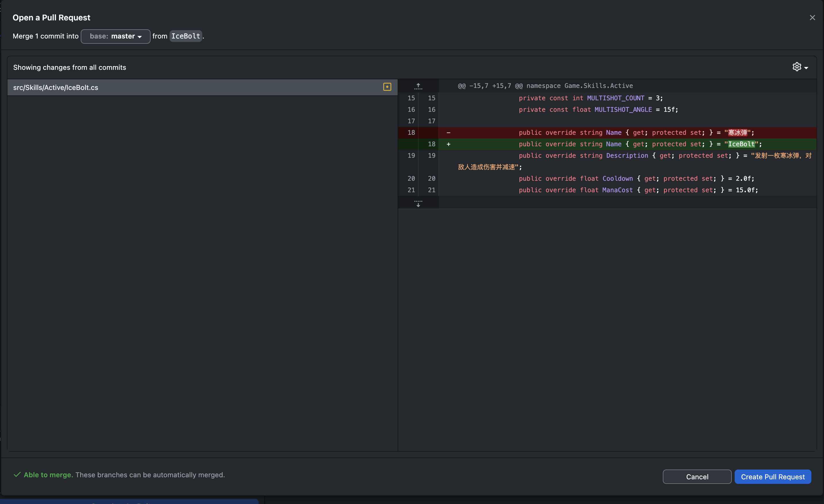Click the Open a Pull Request title
This screenshot has height=504, width=824.
(51, 18)
